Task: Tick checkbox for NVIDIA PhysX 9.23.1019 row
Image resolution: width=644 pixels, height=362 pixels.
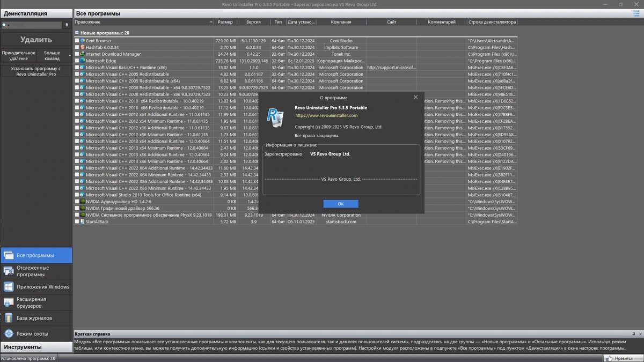Action: (77, 215)
